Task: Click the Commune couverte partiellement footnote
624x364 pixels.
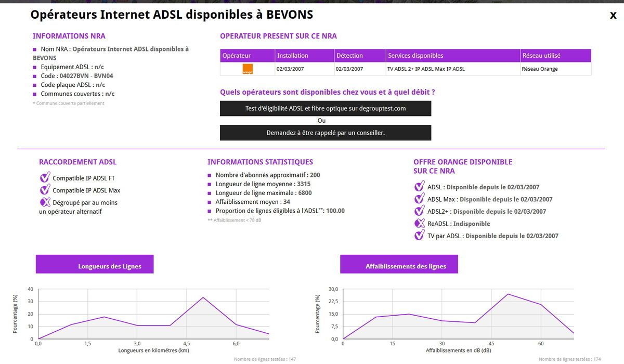Action: pos(69,103)
